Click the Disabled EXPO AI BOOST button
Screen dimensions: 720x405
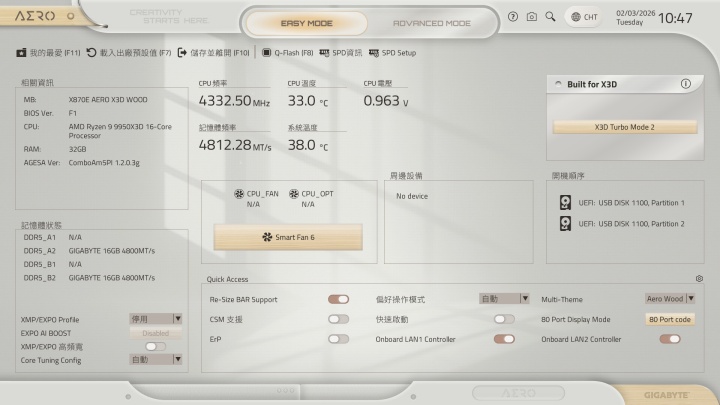click(x=156, y=333)
